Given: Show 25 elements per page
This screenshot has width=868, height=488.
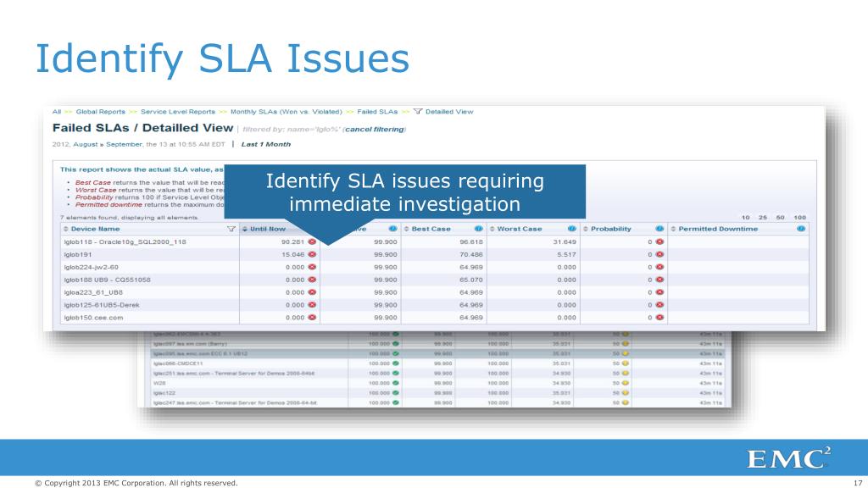Looking at the screenshot, I should point(763,218).
